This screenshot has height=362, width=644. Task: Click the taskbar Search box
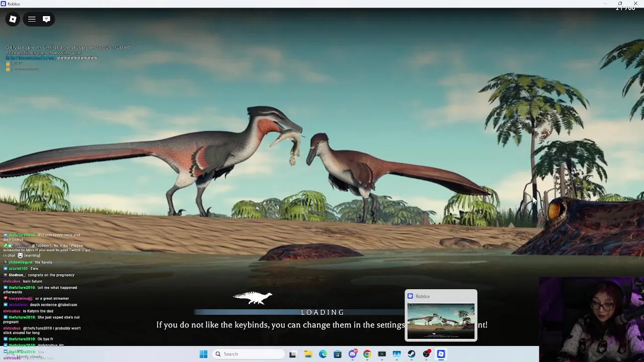point(249,354)
